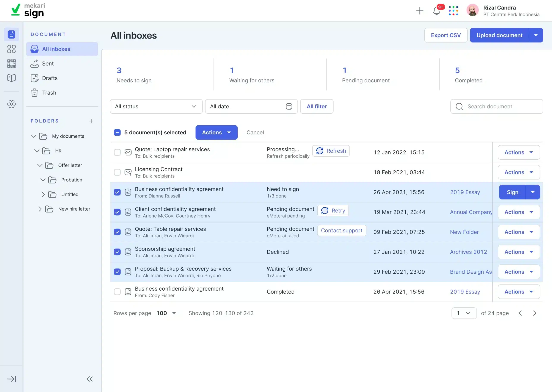
Task: Collapse sidebar with double chevron icon
Action: [x=90, y=379]
